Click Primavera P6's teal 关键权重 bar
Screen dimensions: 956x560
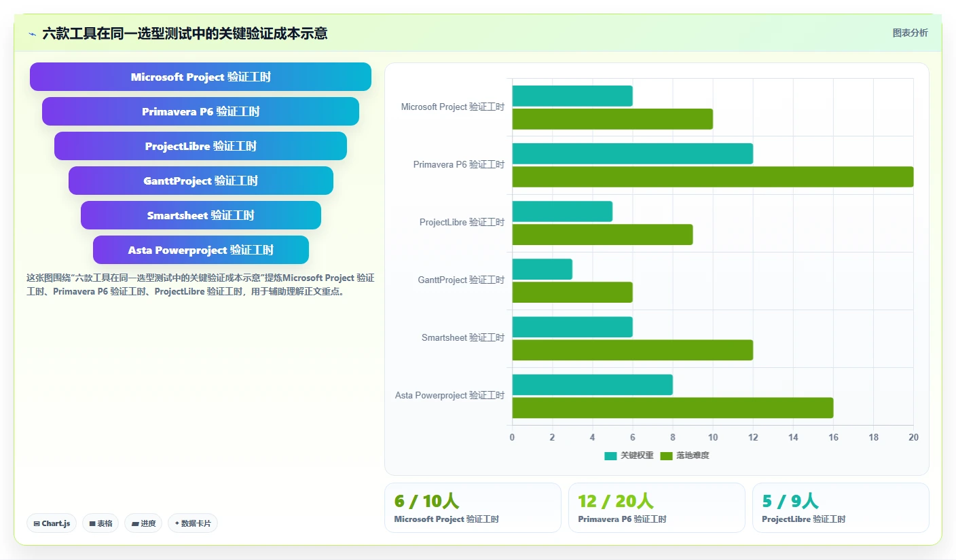pyautogui.click(x=632, y=153)
